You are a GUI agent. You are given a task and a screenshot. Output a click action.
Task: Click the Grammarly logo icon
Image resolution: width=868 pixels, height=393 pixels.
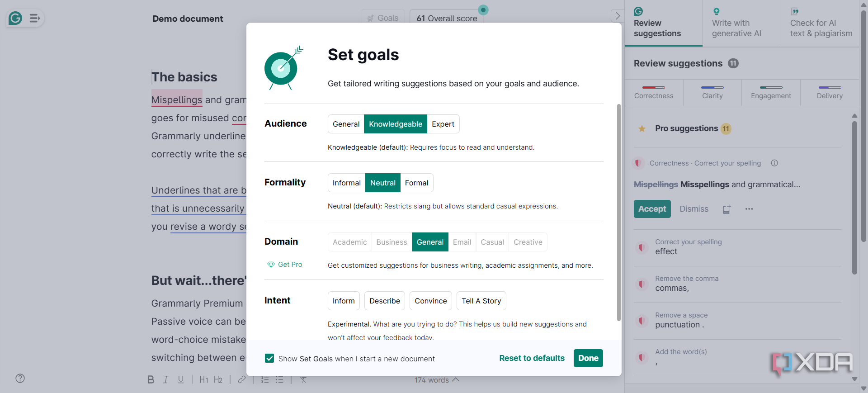click(15, 18)
